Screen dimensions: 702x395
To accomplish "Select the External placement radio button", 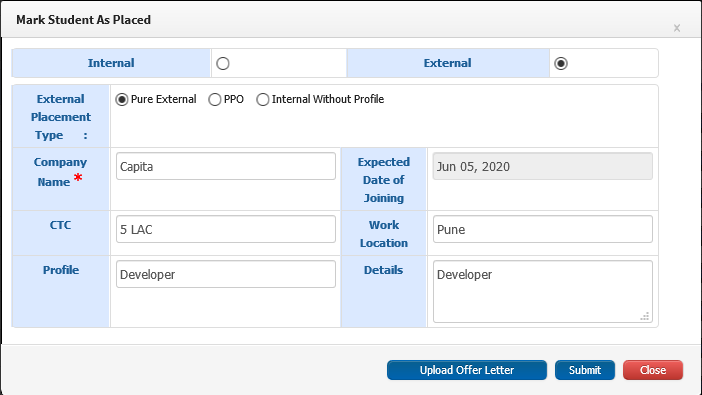I will coord(561,64).
